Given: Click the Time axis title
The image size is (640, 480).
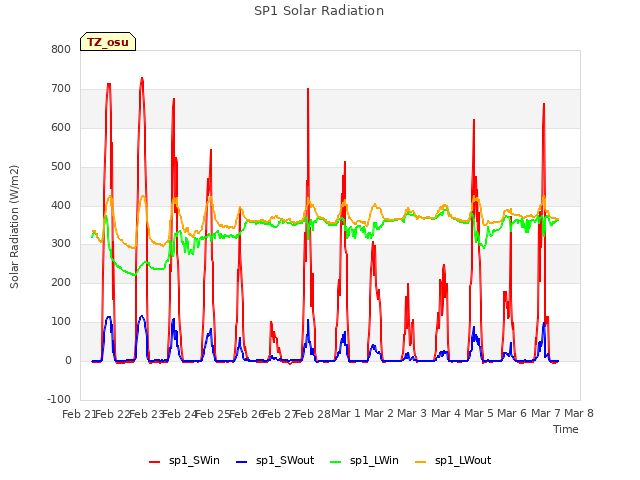Looking at the screenshot, I should click(x=566, y=429).
